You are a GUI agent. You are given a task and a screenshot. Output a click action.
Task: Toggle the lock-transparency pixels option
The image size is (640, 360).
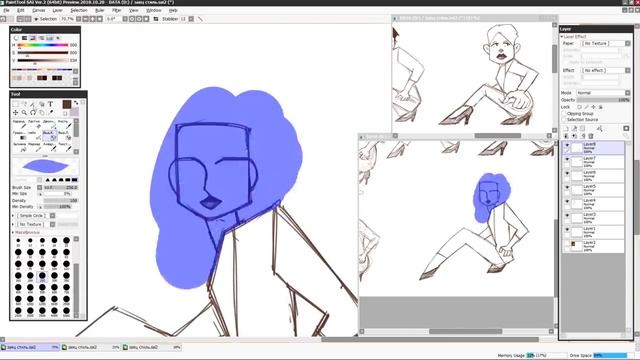(x=579, y=107)
